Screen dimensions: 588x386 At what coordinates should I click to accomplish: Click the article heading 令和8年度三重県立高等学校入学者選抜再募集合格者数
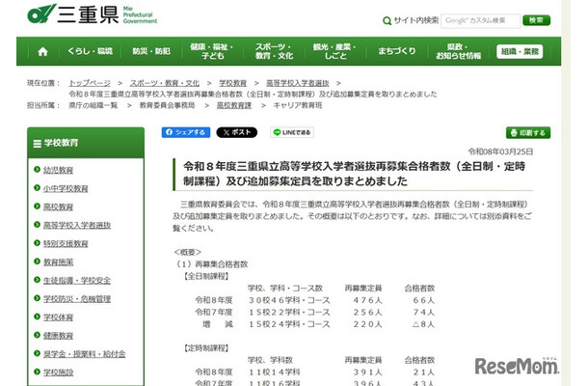(354, 174)
